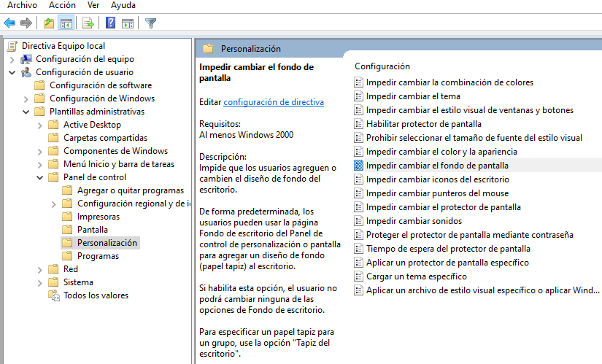Open the Archivo menu
The image size is (602, 364).
22,5
